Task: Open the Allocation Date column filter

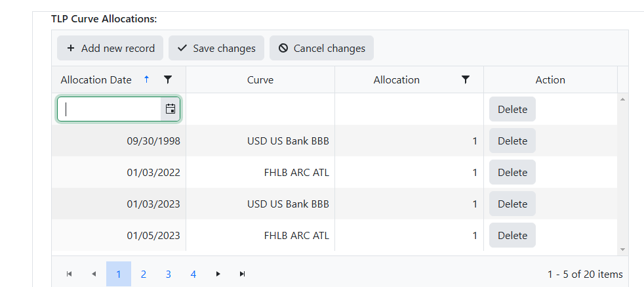Action: 168,79
